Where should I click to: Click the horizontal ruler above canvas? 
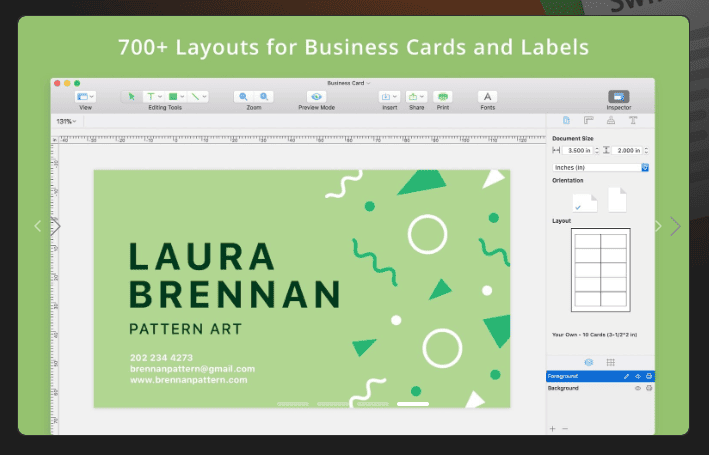click(x=302, y=139)
